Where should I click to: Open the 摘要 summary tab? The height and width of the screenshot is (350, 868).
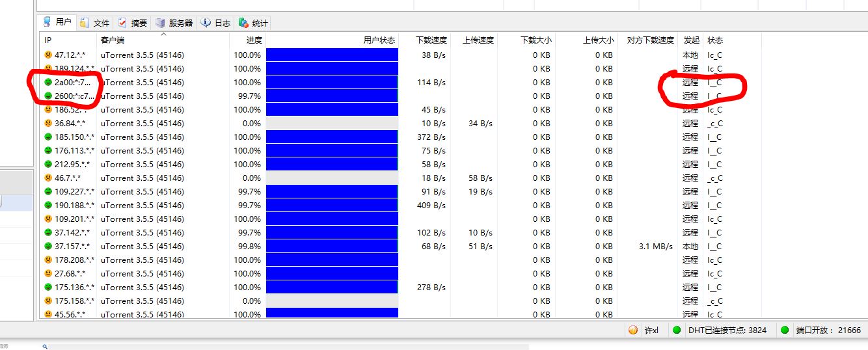click(132, 23)
